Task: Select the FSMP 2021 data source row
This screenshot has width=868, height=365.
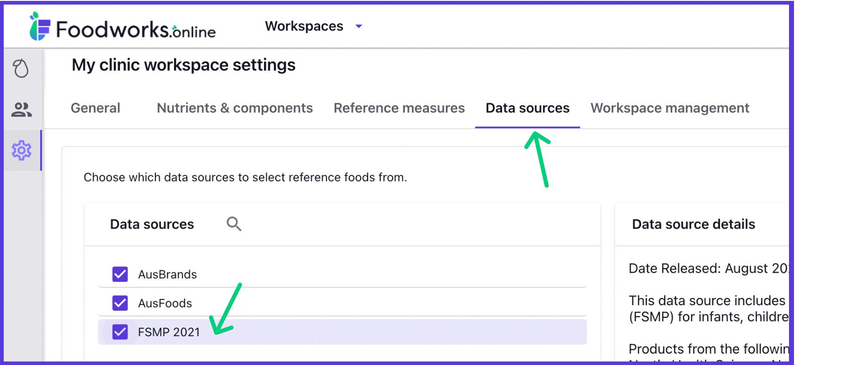Action: point(342,332)
